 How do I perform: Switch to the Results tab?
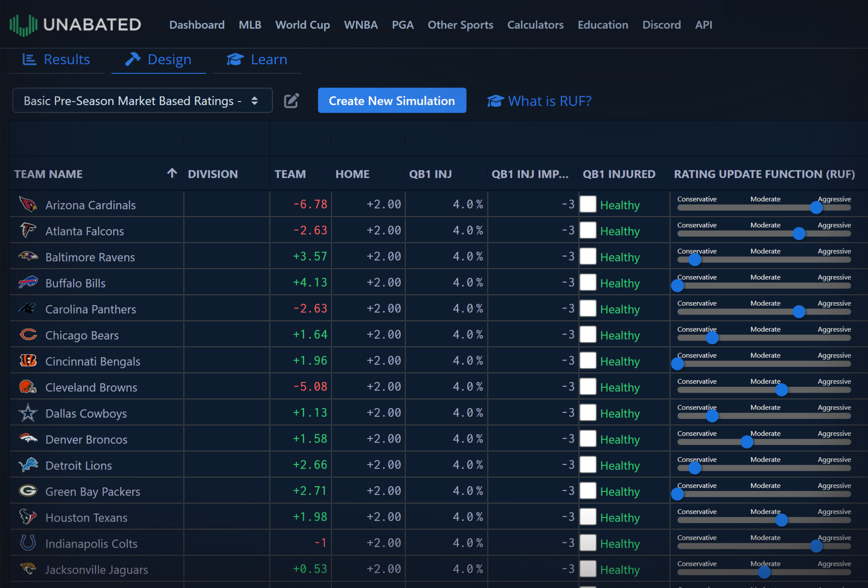(x=57, y=59)
